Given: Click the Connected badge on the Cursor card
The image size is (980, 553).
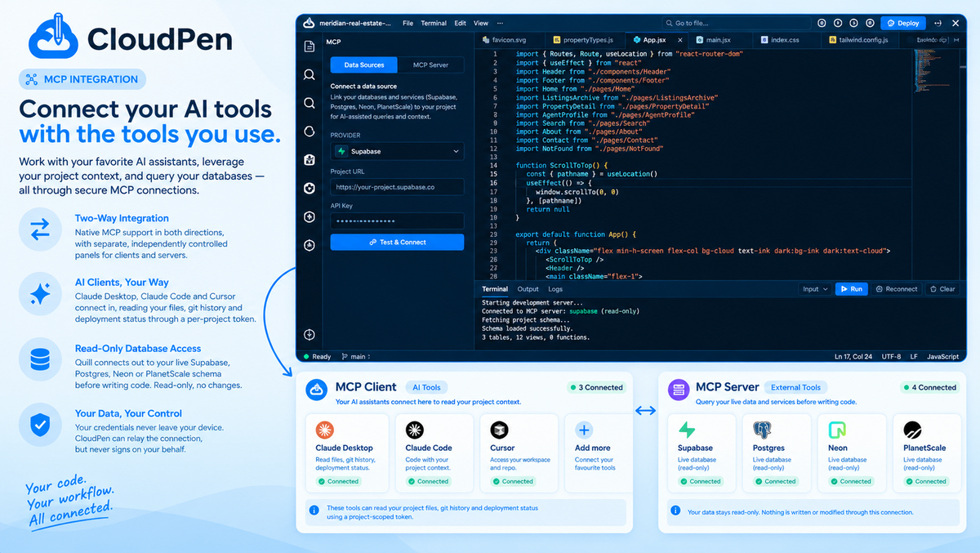Looking at the screenshot, I should (x=513, y=481).
